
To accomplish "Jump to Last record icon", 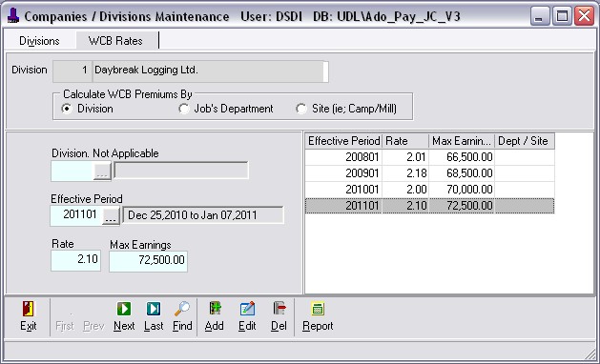I will [154, 309].
